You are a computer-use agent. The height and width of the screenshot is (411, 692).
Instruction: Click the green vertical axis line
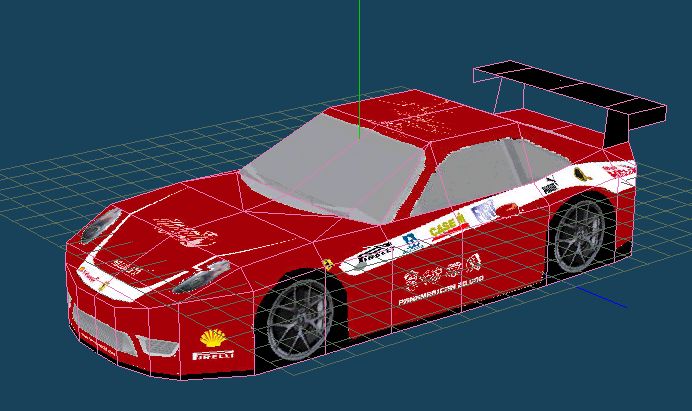pos(359,60)
